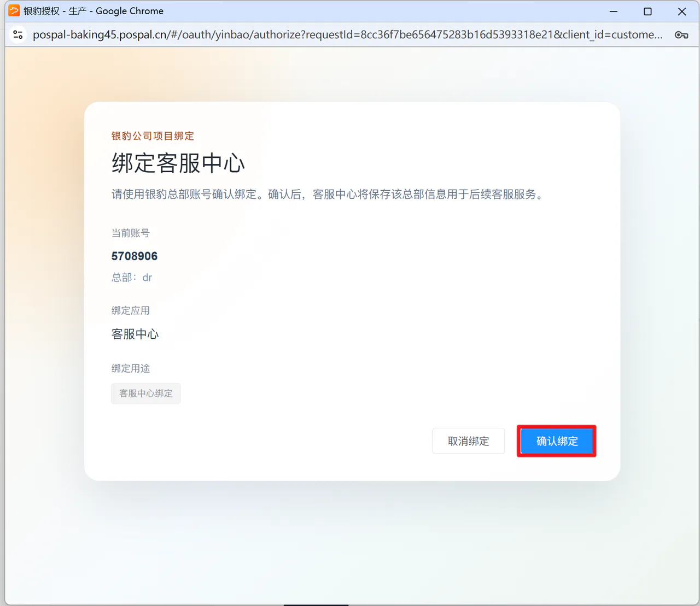Close the 银豹授权 Chrome window
Viewport: 700px width, 606px height.
[682, 11]
